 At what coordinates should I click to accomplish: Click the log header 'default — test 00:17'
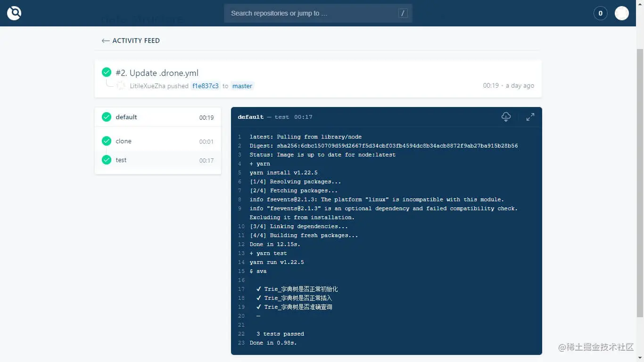click(275, 117)
